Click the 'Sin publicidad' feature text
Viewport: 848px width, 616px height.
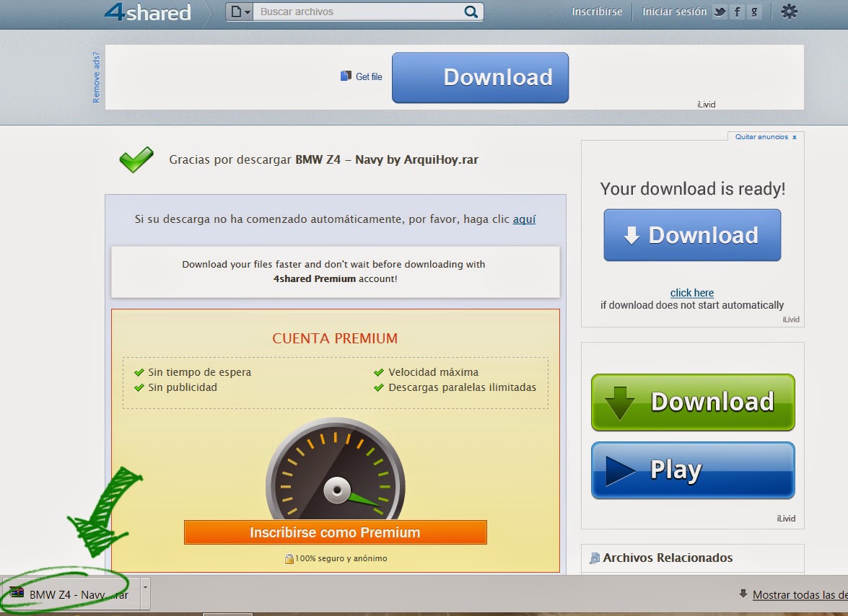(183, 387)
